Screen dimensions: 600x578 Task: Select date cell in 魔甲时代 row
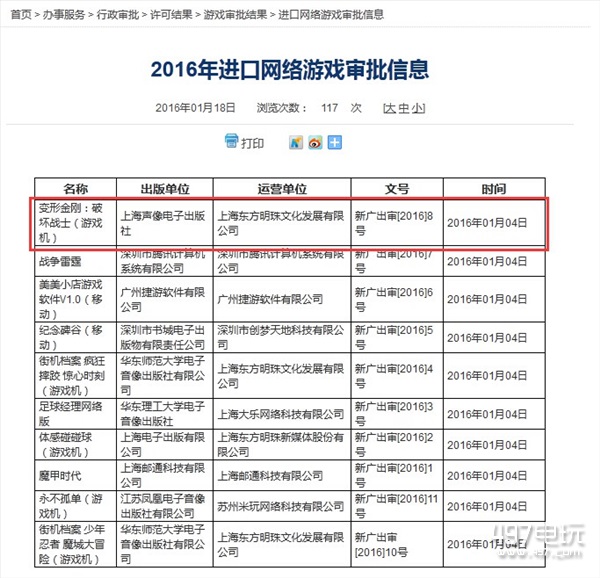494,475
